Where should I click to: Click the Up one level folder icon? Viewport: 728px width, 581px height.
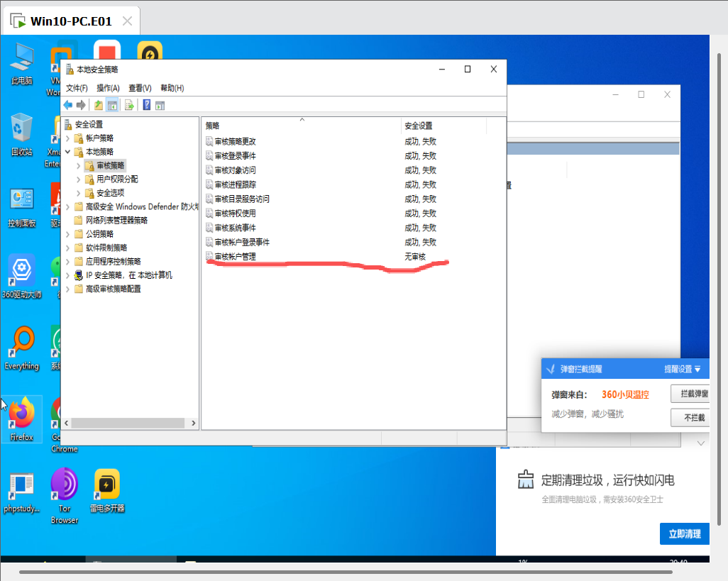(x=99, y=105)
